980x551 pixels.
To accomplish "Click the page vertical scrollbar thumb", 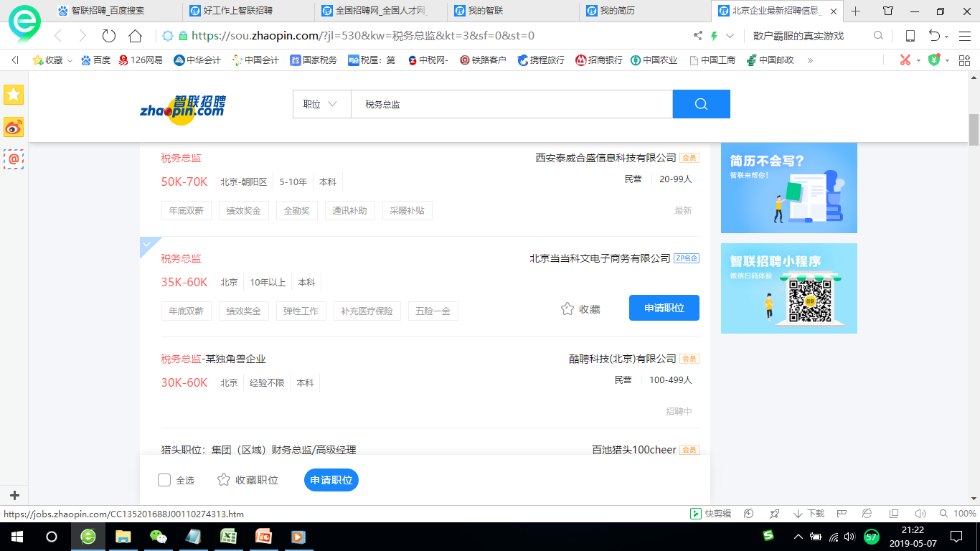I will [974, 129].
